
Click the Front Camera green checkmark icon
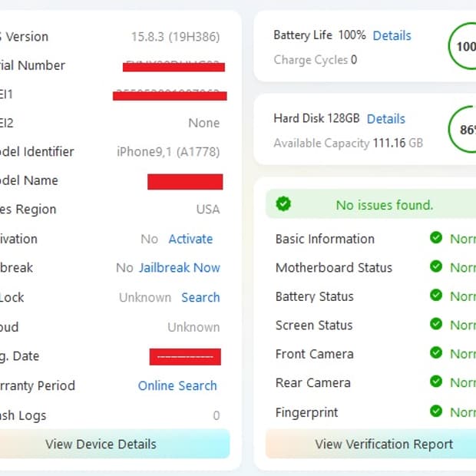pyautogui.click(x=436, y=352)
